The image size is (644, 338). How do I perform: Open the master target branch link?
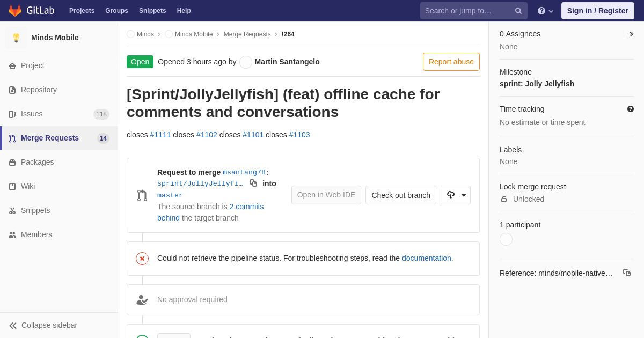pos(170,196)
